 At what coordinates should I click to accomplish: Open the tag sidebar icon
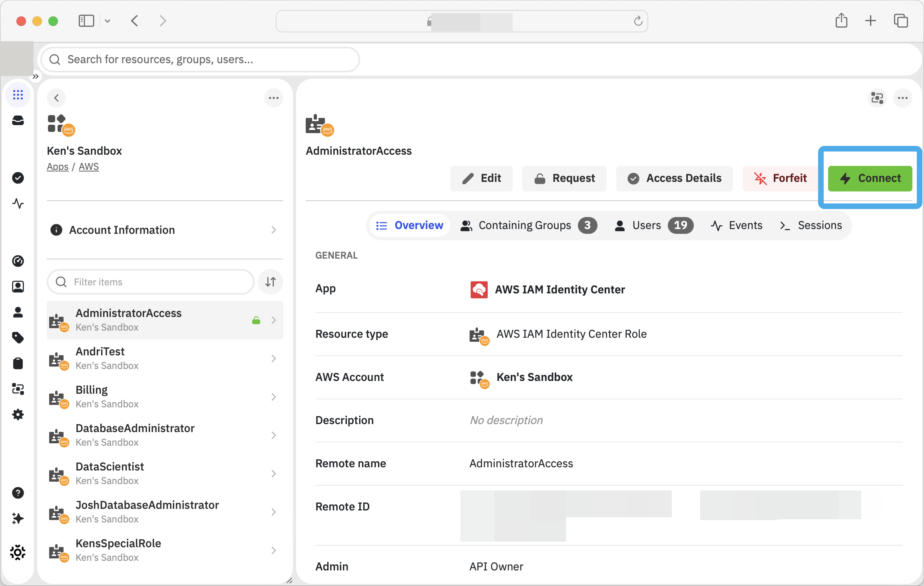tap(18, 338)
